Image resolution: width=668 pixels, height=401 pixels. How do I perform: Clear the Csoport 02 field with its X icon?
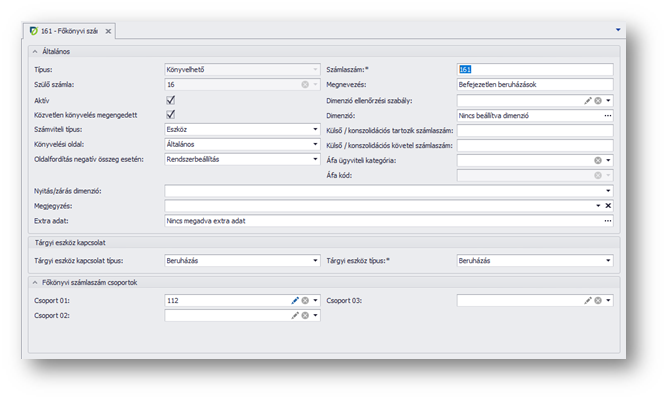[x=305, y=315]
